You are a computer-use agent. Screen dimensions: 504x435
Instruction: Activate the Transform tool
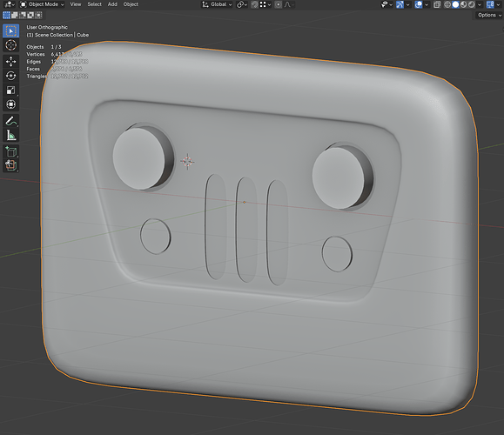tap(11, 104)
